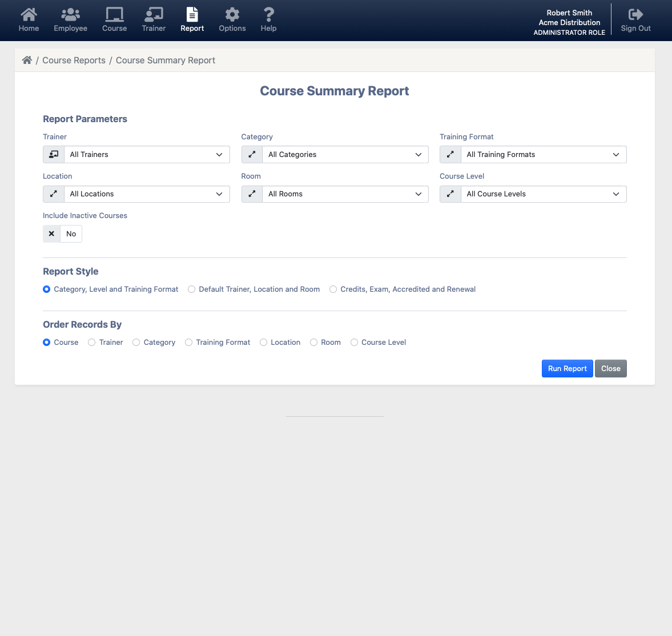Order records by Trainer
The width and height of the screenshot is (672, 636).
(x=92, y=343)
